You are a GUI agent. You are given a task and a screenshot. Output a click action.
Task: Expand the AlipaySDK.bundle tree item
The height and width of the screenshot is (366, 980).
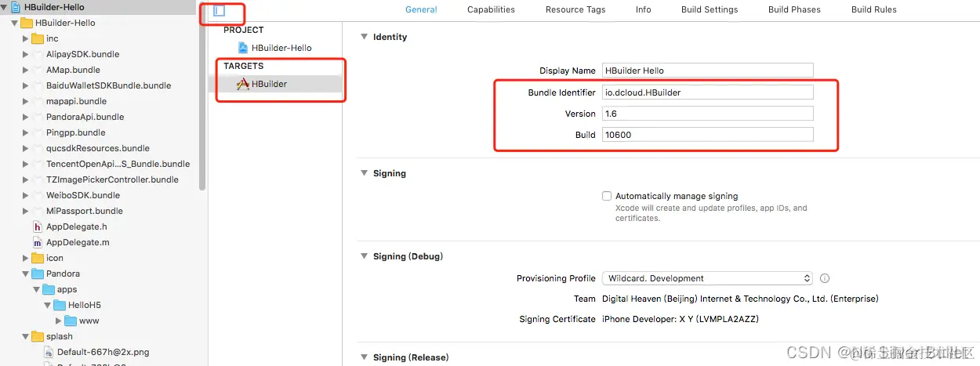tap(26, 54)
